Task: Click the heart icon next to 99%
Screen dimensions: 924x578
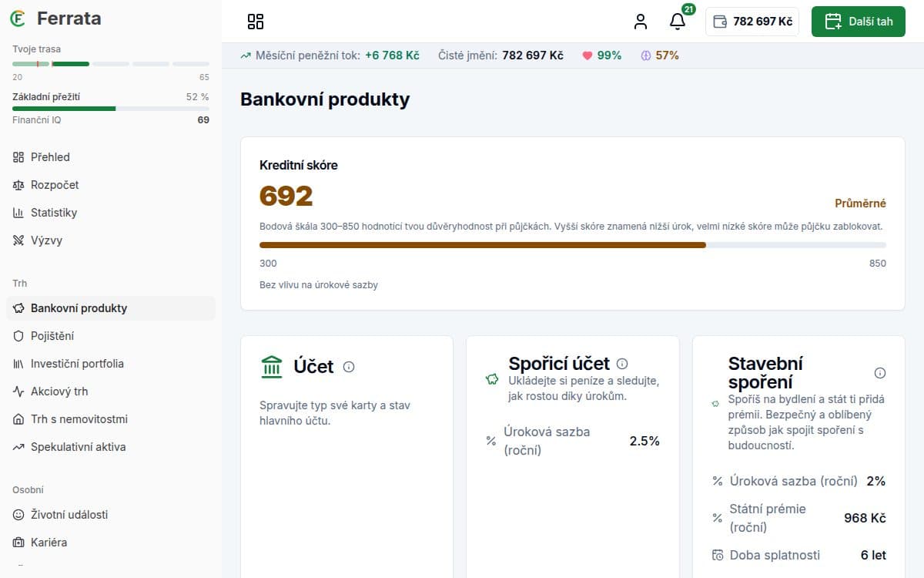Action: [x=588, y=55]
